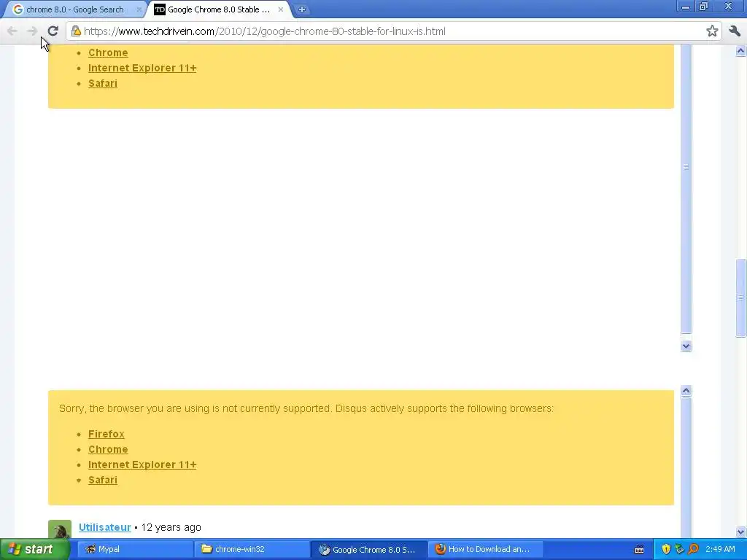This screenshot has height=560, width=747.
Task: Open Internet Explorer 11+ link in upper box
Action: point(142,68)
